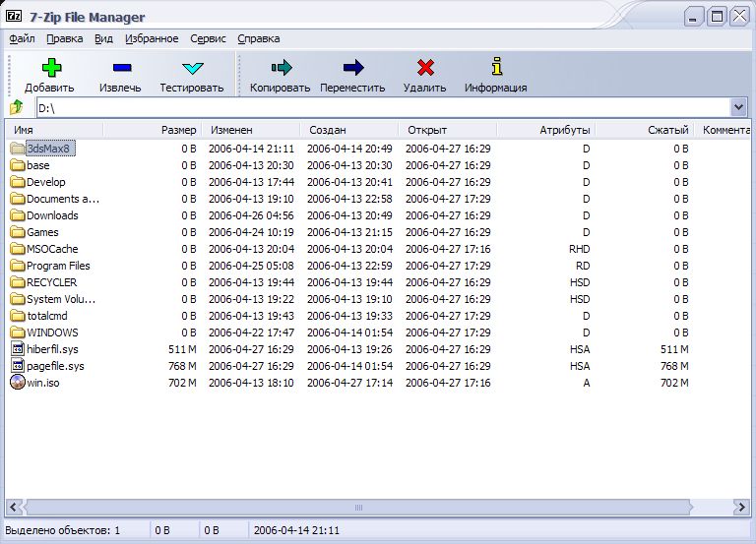Open the Вид menu
Screen dimensions: 756x544
103,38
